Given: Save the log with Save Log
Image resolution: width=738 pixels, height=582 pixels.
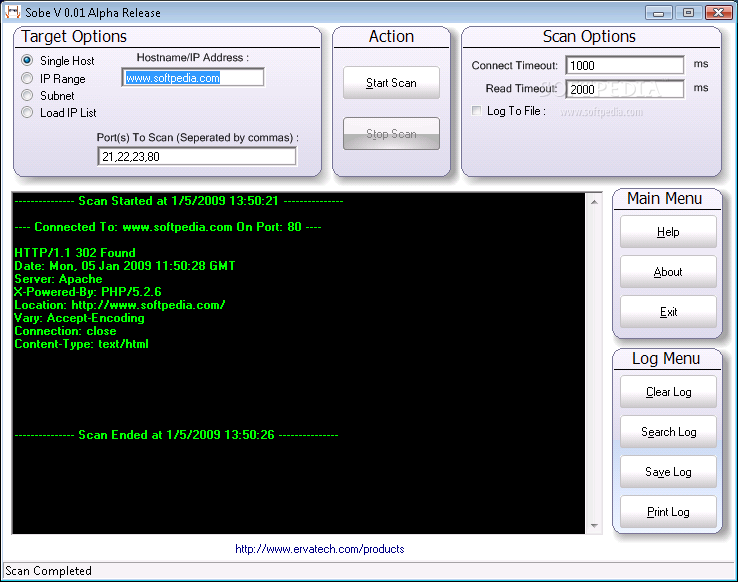Looking at the screenshot, I should coord(668,471).
